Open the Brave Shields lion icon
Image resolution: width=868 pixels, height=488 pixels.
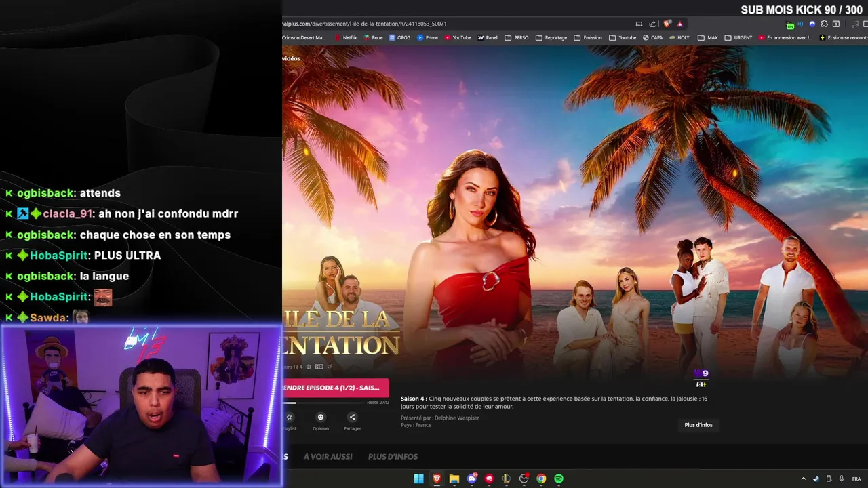click(667, 24)
